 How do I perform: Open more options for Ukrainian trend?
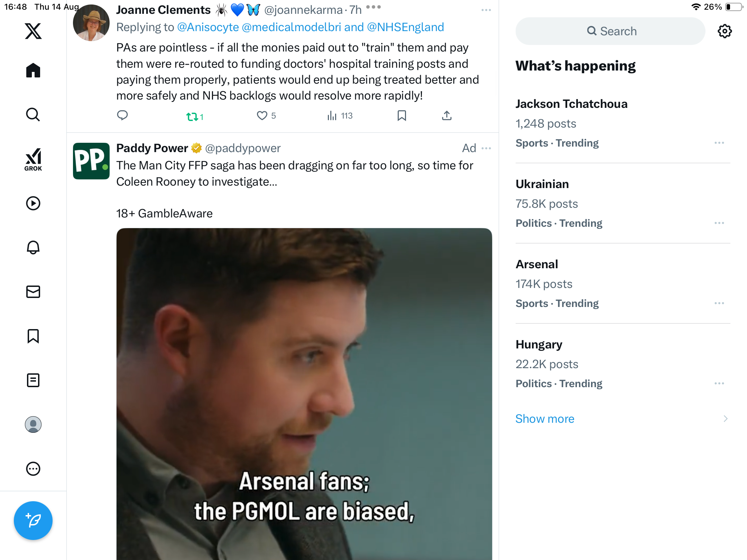[x=719, y=223]
